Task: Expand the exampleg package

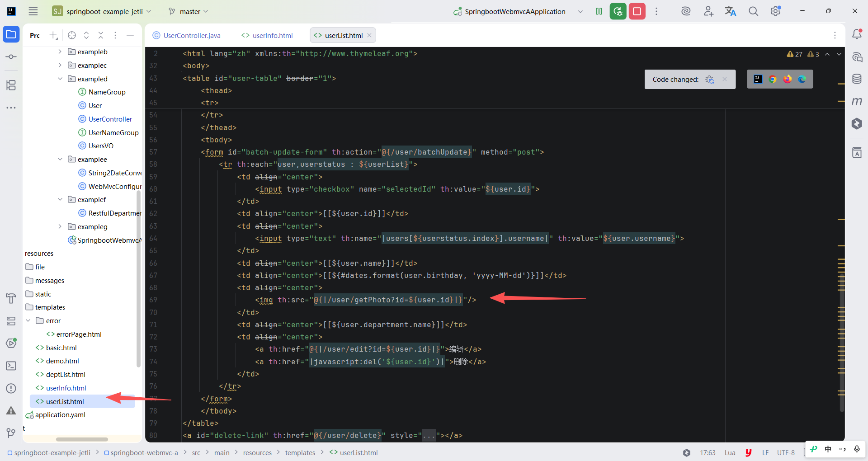Action: coord(60,226)
